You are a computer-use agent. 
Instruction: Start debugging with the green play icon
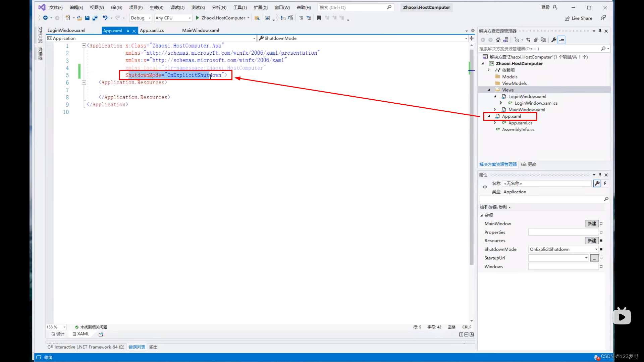pyautogui.click(x=197, y=18)
